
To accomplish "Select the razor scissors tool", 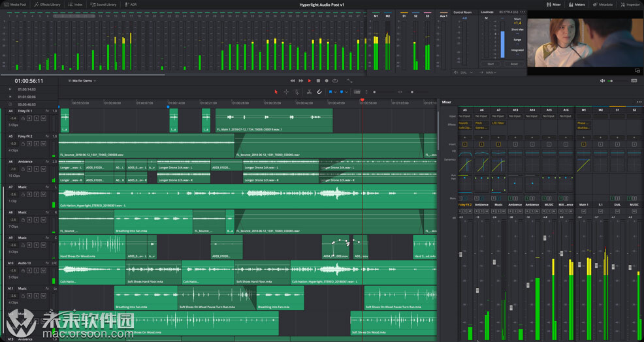I will [x=309, y=92].
